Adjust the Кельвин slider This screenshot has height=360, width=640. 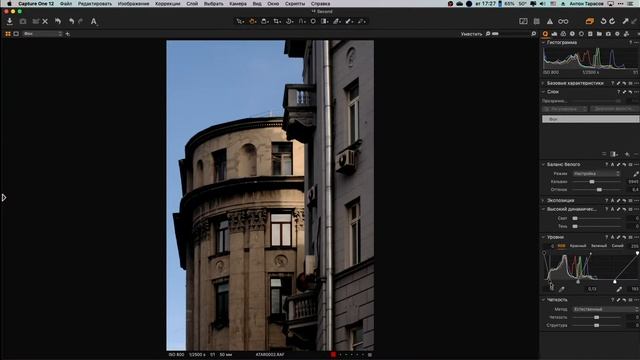point(592,182)
